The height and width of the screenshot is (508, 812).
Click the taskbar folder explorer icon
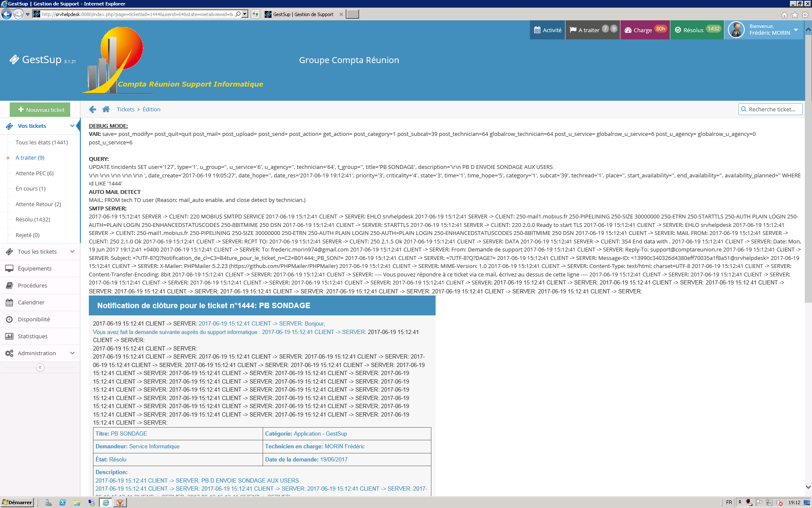pyautogui.click(x=77, y=502)
